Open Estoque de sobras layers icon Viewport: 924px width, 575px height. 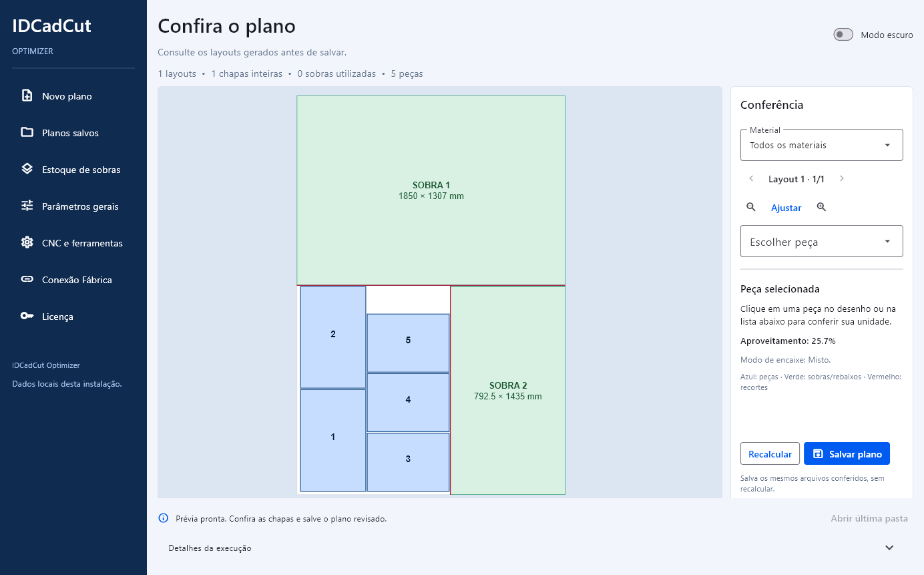pos(27,169)
